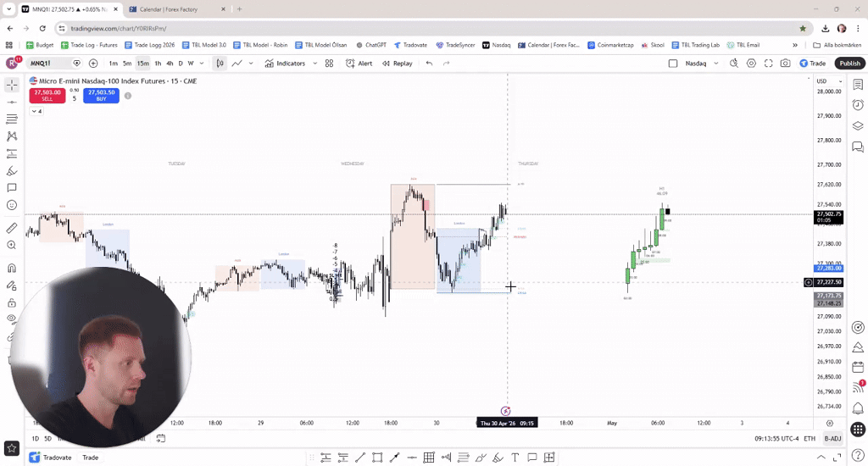This screenshot has height=466, width=868.
Task: Hide all drawings with eye icon
Action: point(12,319)
